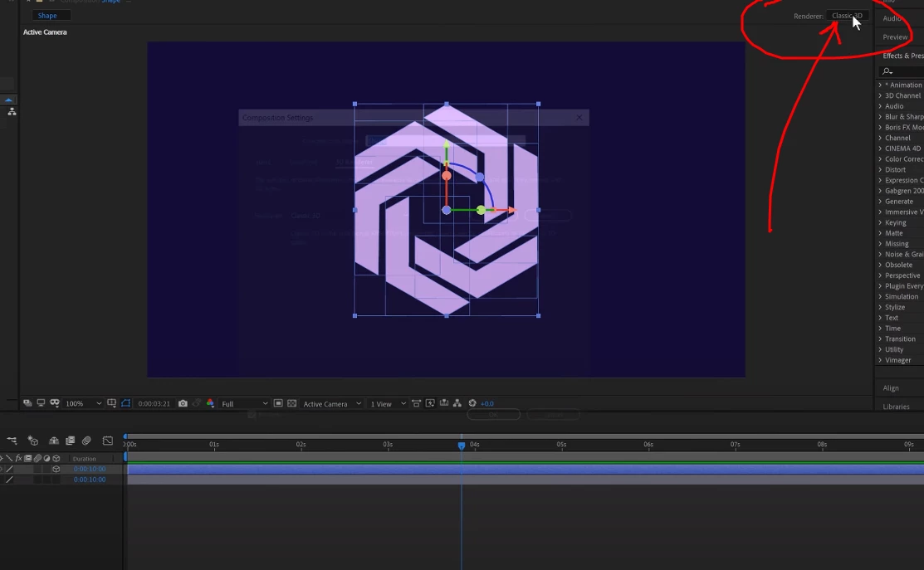Viewport: 924px width, 570px height.
Task: Toggle the Transparency Grid
Action: coord(291,403)
